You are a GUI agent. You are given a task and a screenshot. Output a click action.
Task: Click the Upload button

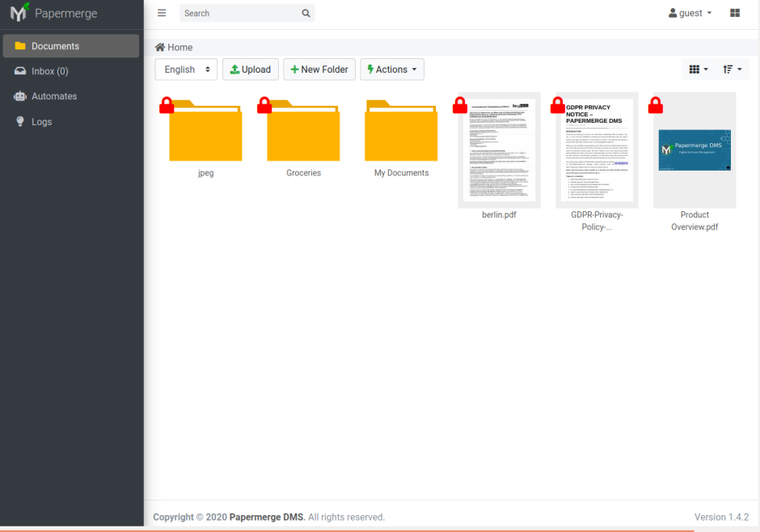(250, 70)
